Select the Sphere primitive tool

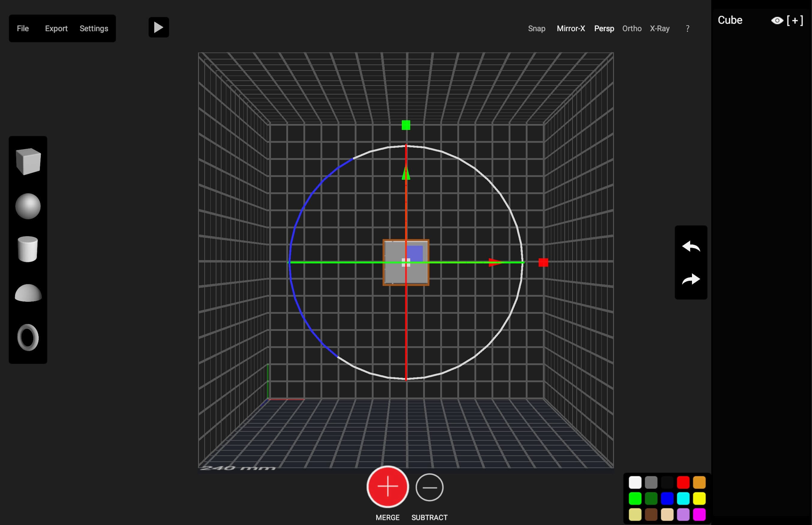tap(28, 205)
